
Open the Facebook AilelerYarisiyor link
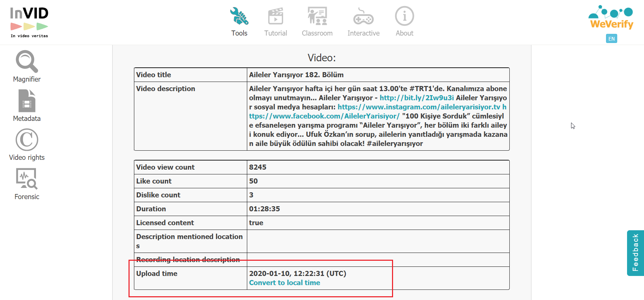[324, 116]
